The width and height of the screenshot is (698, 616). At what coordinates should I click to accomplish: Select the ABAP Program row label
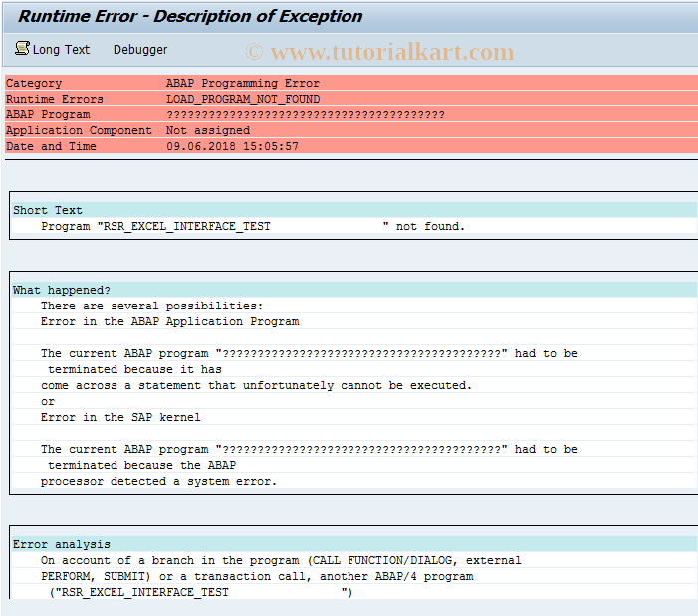(48, 114)
